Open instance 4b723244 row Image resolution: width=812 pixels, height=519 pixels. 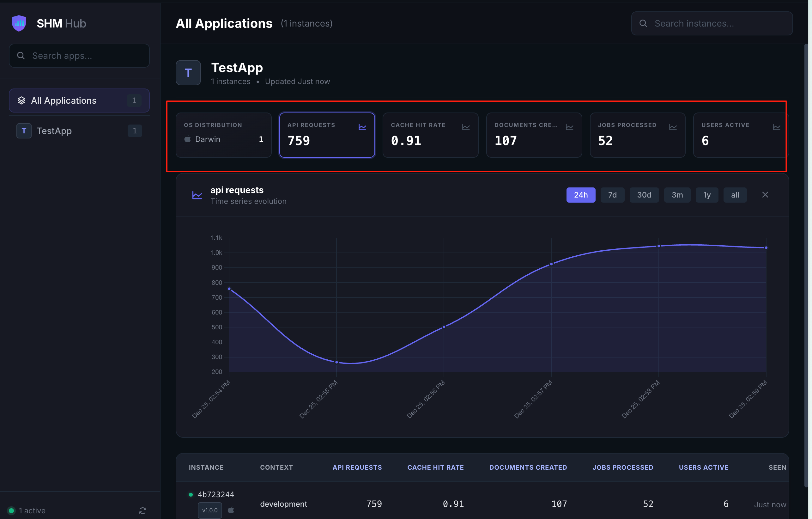(482, 503)
